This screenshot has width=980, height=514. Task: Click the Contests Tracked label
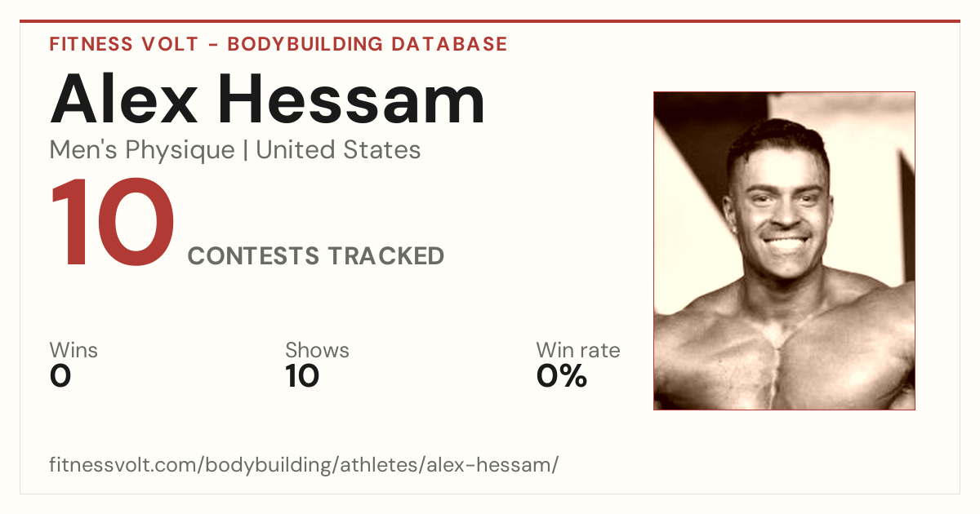(316, 256)
